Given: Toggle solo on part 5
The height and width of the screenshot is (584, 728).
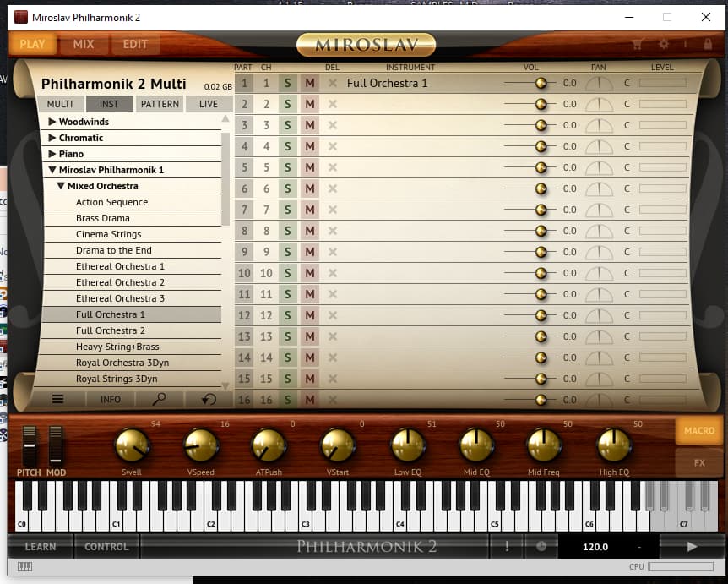Looking at the screenshot, I should tap(287, 167).
